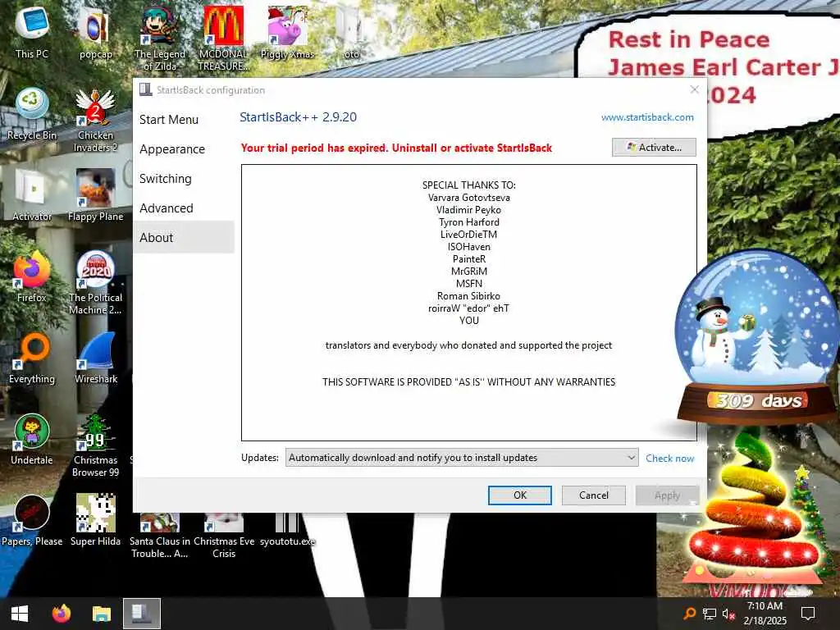The height and width of the screenshot is (630, 840).
Task: Close the StartIsBack configuration dialog
Action: point(694,89)
